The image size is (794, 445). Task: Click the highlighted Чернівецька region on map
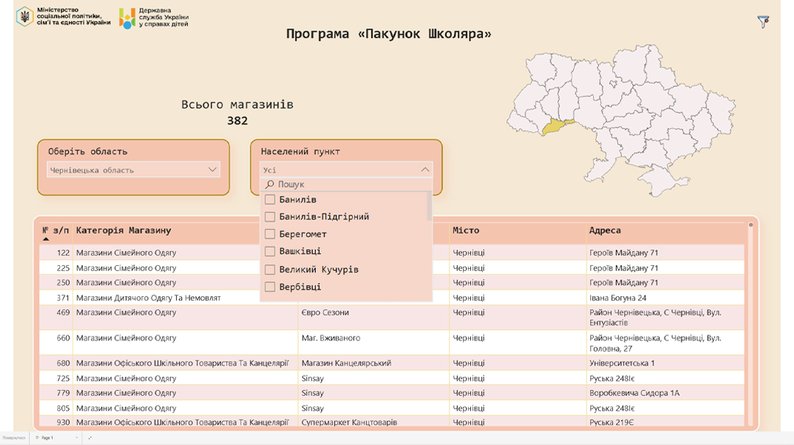coord(555,127)
